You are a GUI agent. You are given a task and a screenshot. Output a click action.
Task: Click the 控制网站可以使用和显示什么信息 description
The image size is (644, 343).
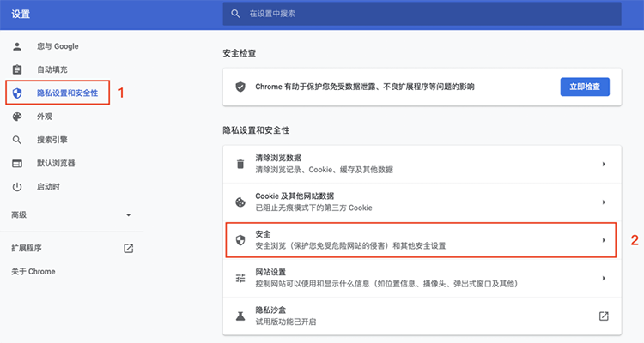pyautogui.click(x=386, y=284)
